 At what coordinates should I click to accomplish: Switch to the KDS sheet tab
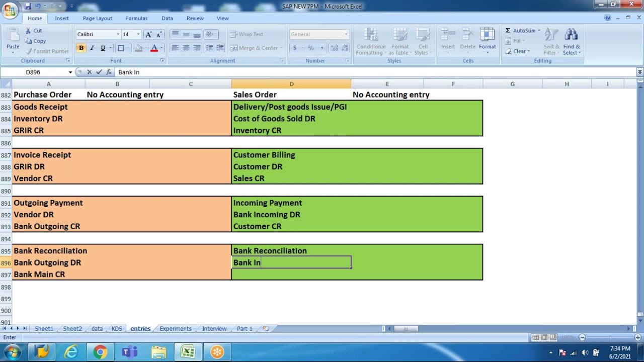[x=117, y=328]
